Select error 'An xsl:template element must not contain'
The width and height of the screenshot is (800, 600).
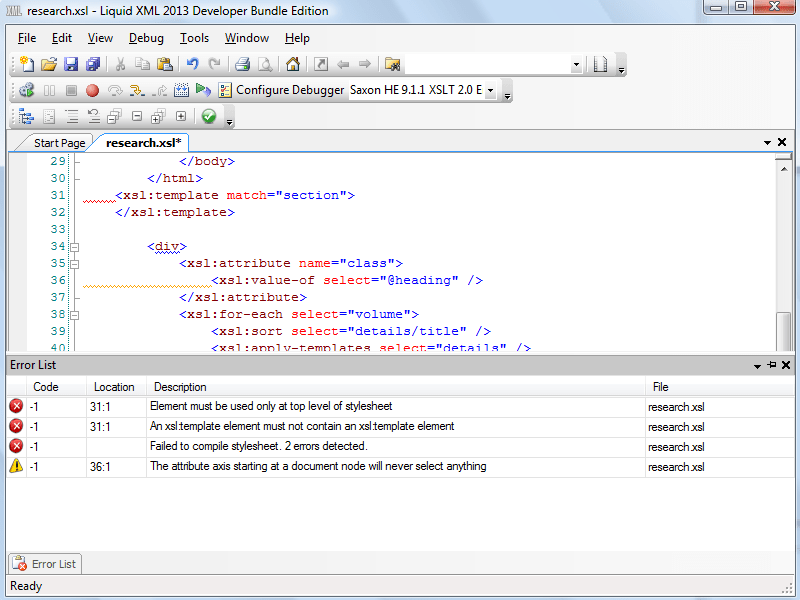[400, 427]
